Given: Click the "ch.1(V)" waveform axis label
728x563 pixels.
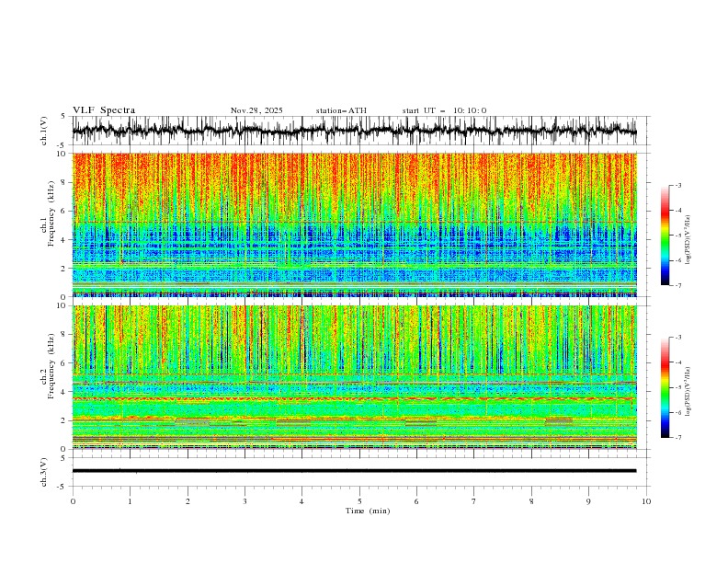Looking at the screenshot, I should (44, 131).
